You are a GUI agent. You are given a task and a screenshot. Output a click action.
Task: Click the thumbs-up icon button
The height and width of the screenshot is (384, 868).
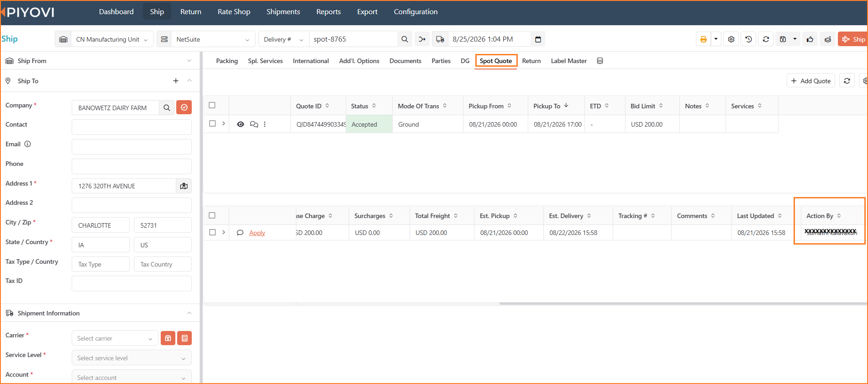tap(810, 39)
